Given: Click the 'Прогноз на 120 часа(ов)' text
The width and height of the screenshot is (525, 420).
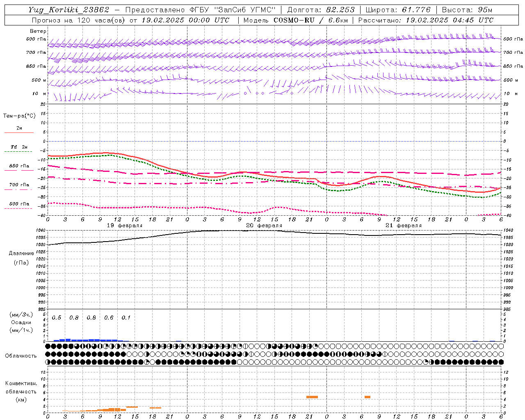Looking at the screenshot, I should coord(79,20).
